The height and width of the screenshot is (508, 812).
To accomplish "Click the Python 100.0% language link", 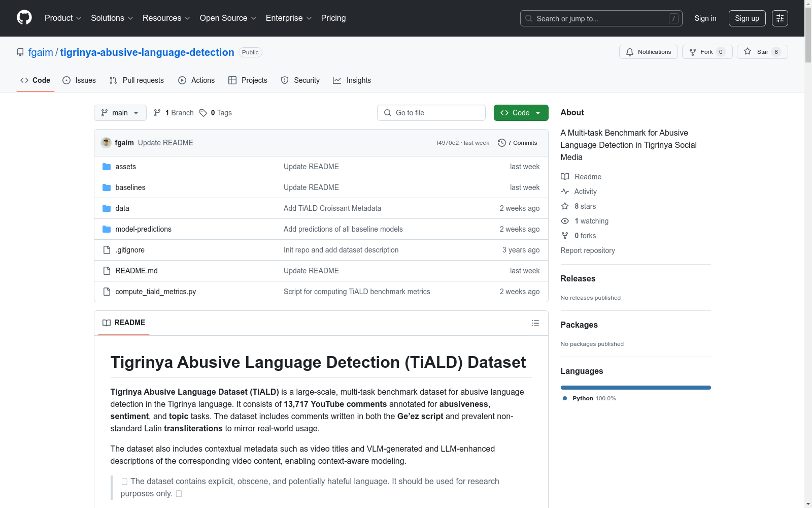I will [589, 398].
